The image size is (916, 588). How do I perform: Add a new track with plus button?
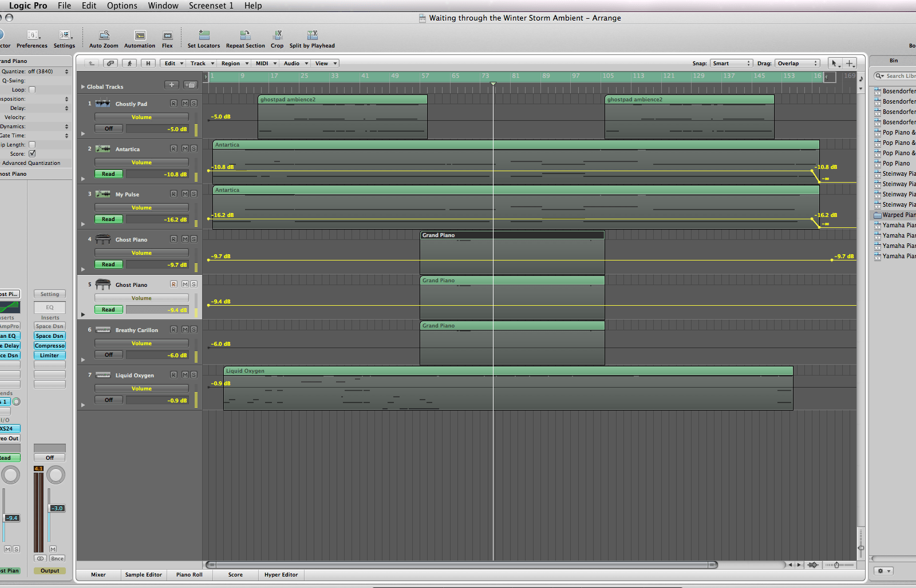pyautogui.click(x=171, y=85)
